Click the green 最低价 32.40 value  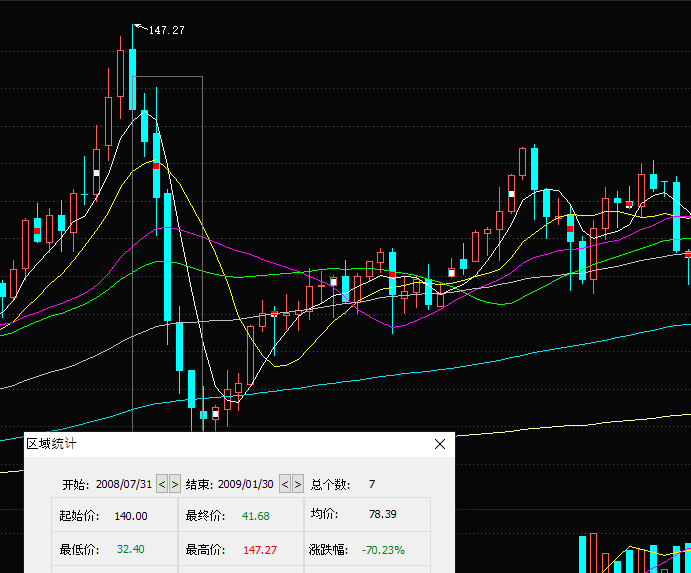tap(131, 550)
